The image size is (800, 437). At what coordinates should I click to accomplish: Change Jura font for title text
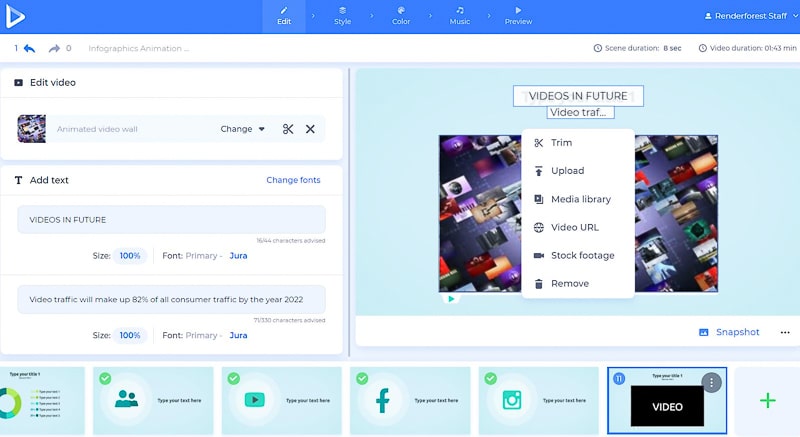pos(238,255)
